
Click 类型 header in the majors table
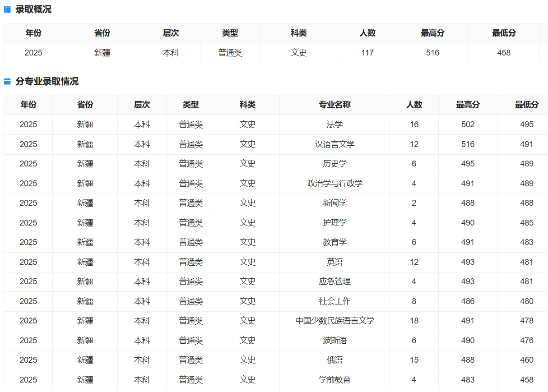point(190,105)
